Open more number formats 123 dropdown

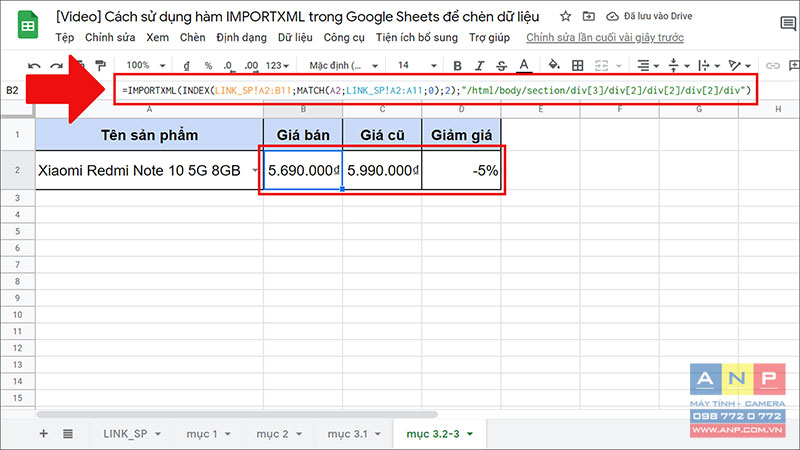(x=277, y=65)
